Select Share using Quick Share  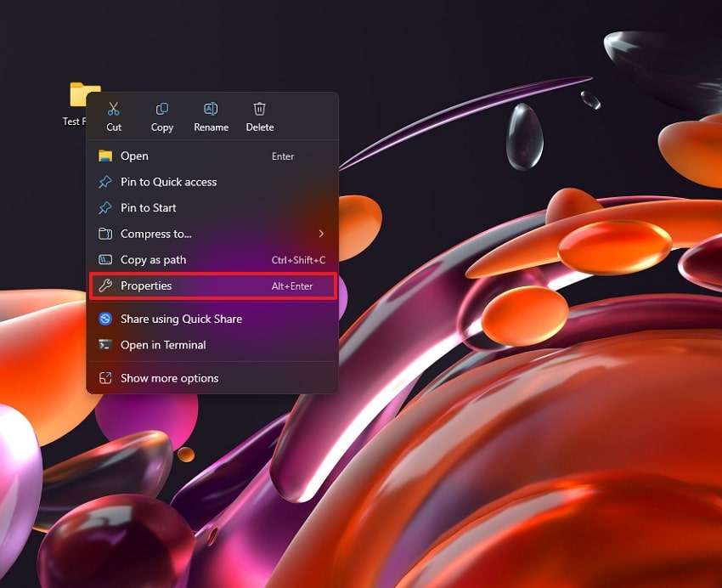212,319
